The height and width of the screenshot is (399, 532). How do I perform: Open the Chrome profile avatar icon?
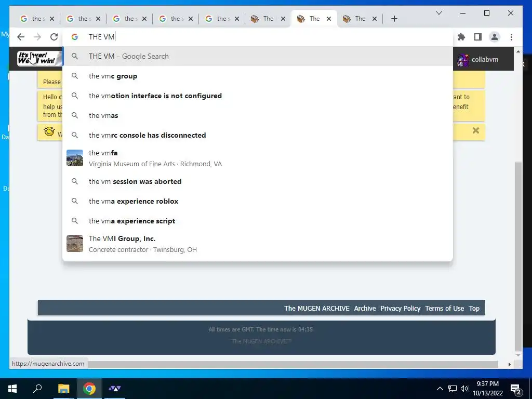(x=495, y=37)
